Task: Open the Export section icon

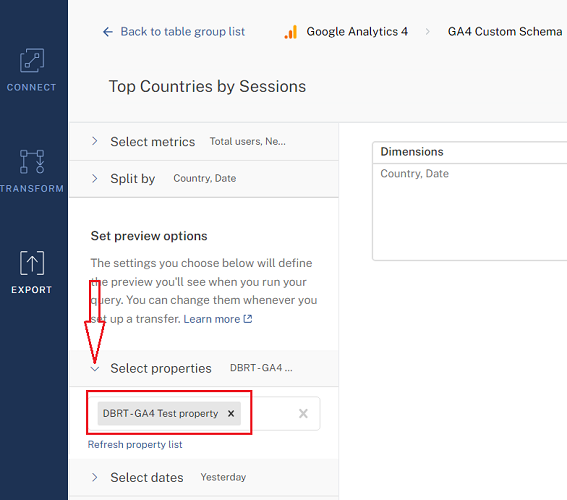Action: pos(32,263)
